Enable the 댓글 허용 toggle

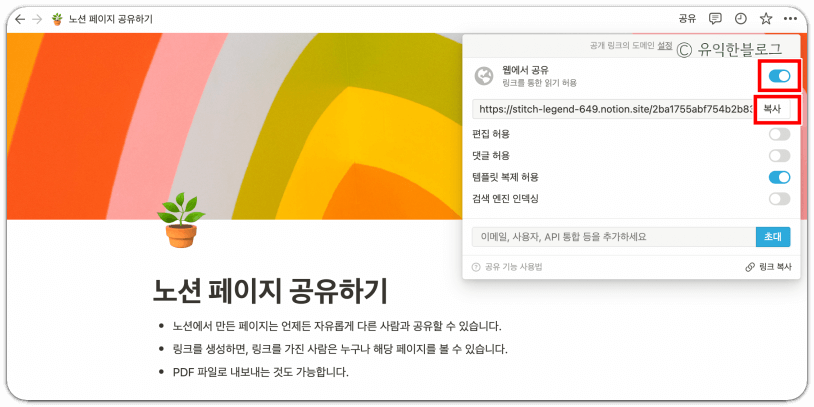coord(779,156)
